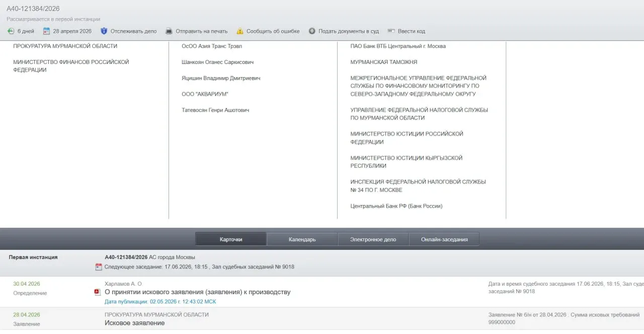Open the PDF icon of the Определение document

pos(97,292)
